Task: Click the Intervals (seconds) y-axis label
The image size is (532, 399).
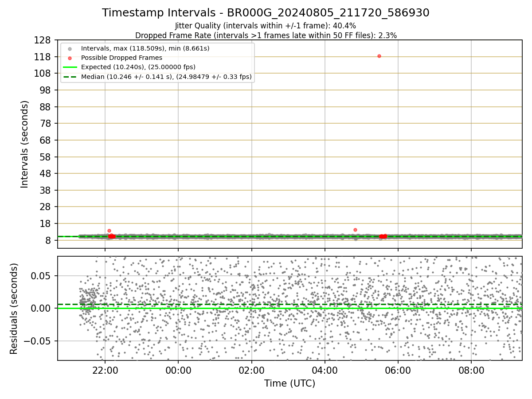Action: [x=24, y=144]
